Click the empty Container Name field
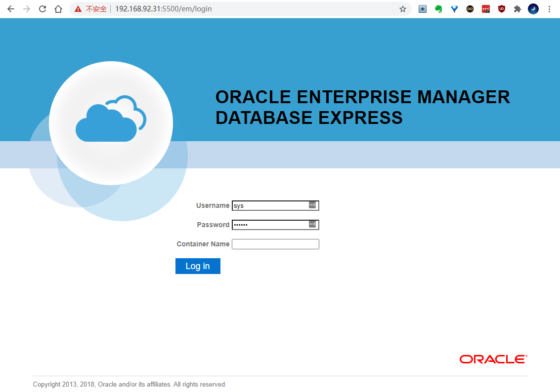 point(275,244)
